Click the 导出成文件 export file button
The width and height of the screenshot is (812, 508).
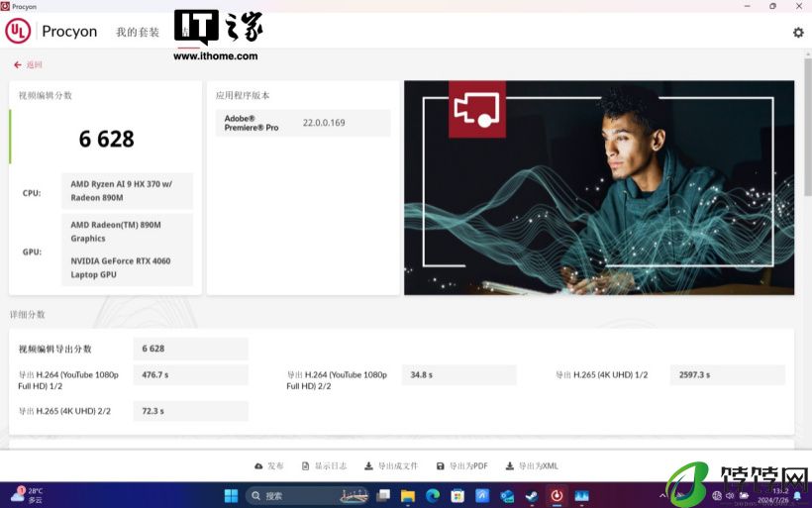pyautogui.click(x=391, y=466)
